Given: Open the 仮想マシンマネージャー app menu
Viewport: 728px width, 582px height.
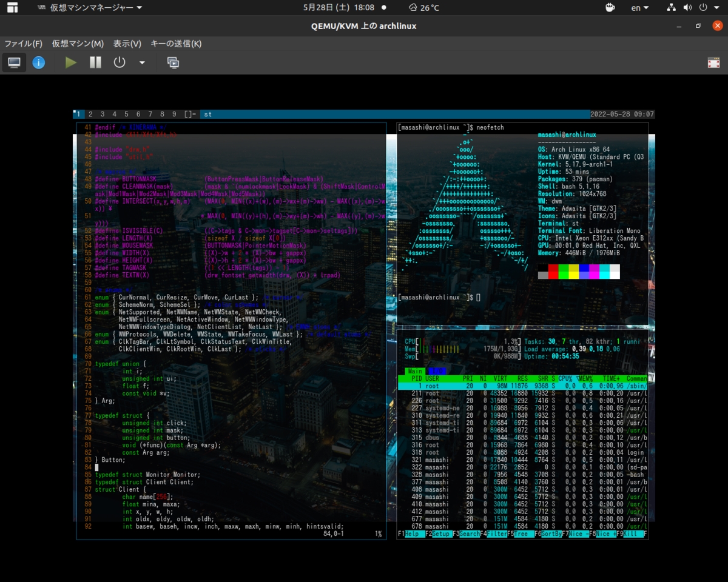Looking at the screenshot, I should [90, 8].
